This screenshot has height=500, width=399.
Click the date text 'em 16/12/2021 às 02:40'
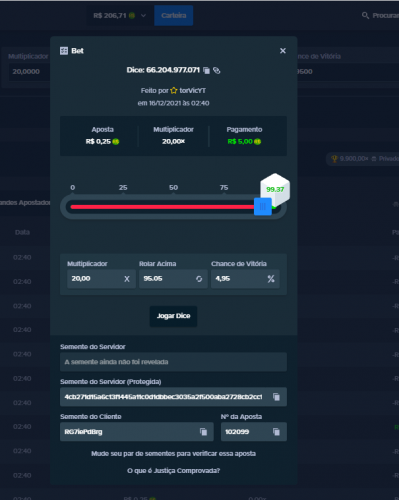pos(173,103)
